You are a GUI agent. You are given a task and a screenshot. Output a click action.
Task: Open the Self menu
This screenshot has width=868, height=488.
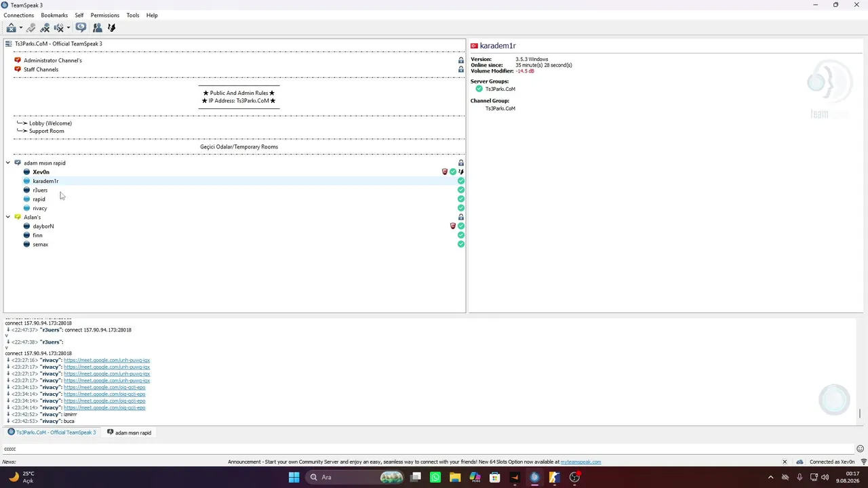(79, 15)
